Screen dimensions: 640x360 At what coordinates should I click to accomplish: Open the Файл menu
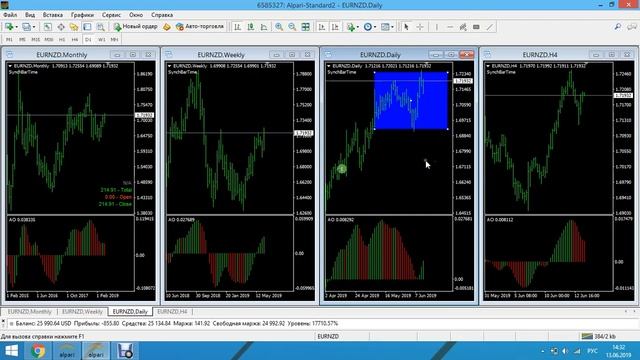10,15
